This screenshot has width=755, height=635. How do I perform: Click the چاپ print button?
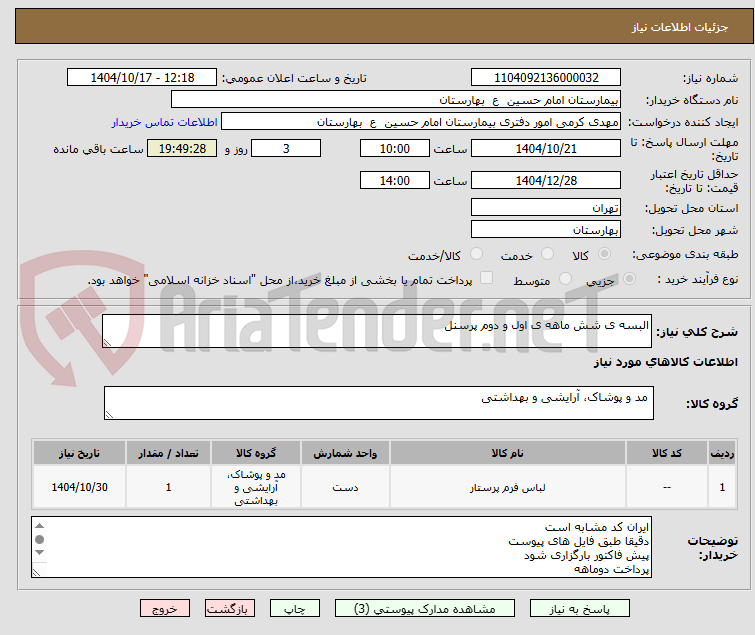click(x=294, y=609)
